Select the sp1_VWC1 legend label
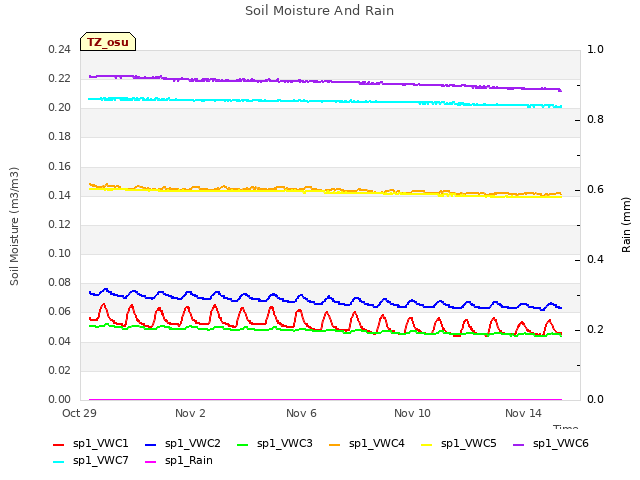The width and height of the screenshot is (640, 480). coord(100,444)
